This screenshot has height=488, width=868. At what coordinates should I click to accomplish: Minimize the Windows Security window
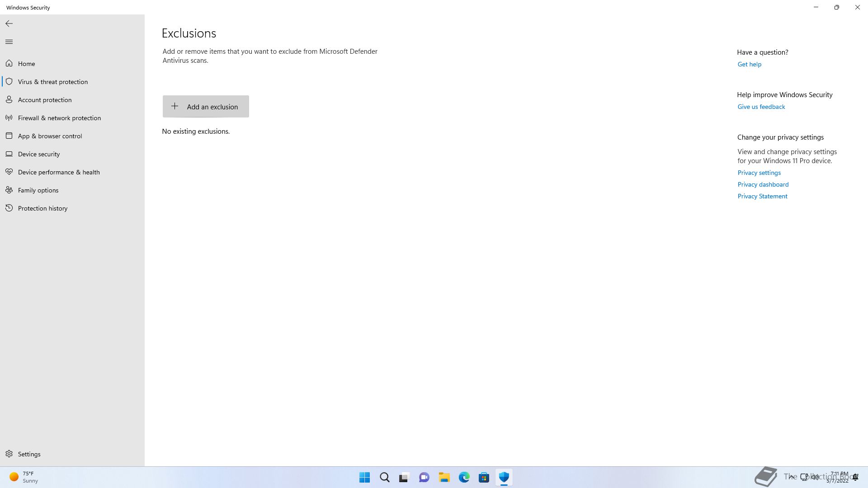816,7
